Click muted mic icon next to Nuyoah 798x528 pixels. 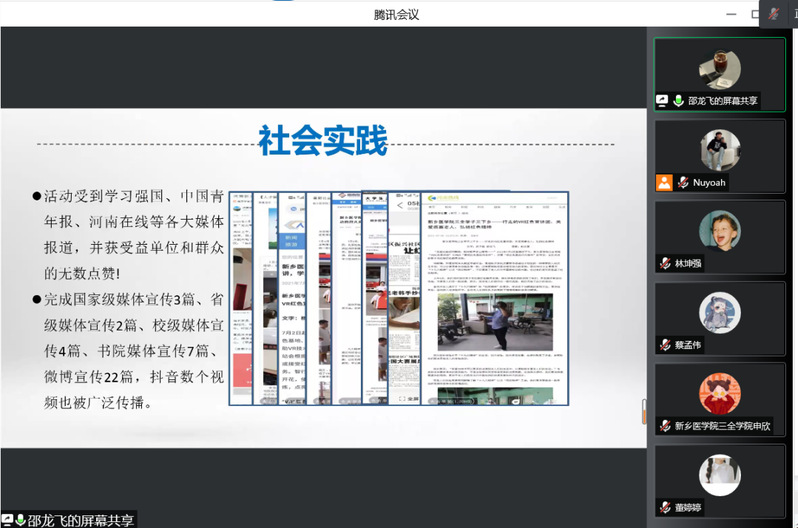point(682,182)
